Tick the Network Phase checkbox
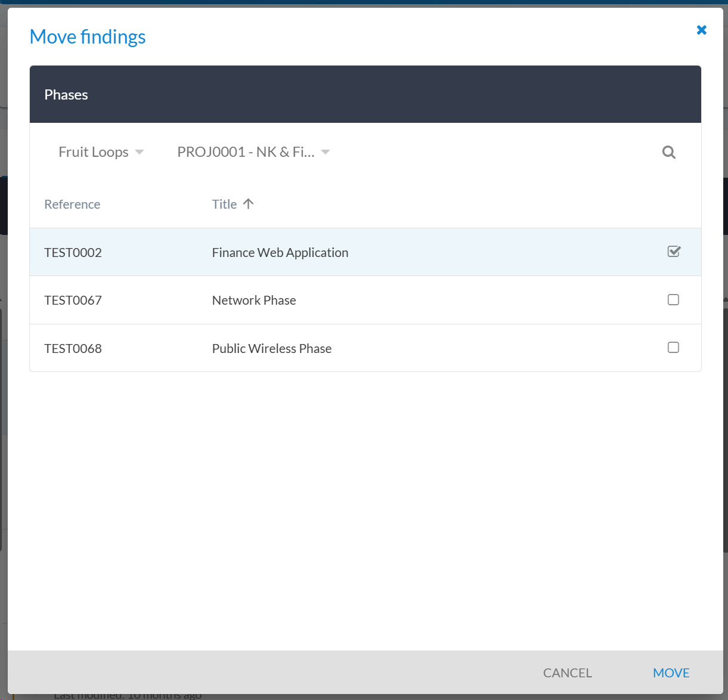Image resolution: width=728 pixels, height=700 pixels. pyautogui.click(x=673, y=300)
